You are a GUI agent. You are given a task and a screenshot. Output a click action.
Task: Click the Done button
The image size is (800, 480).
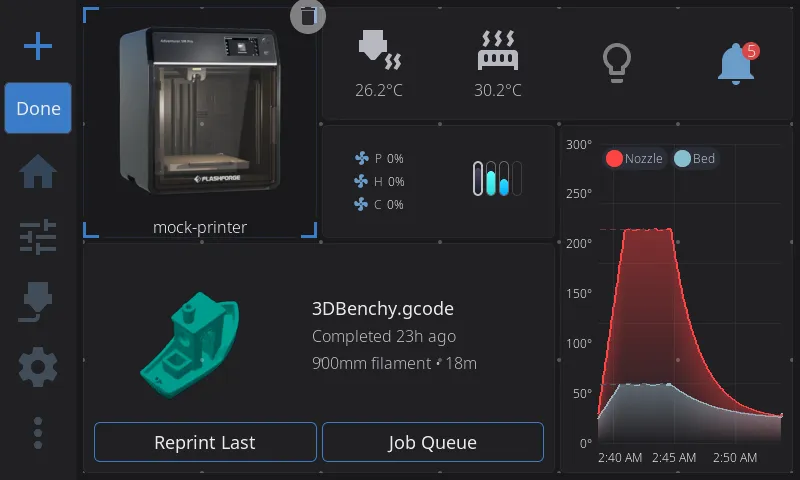38,108
